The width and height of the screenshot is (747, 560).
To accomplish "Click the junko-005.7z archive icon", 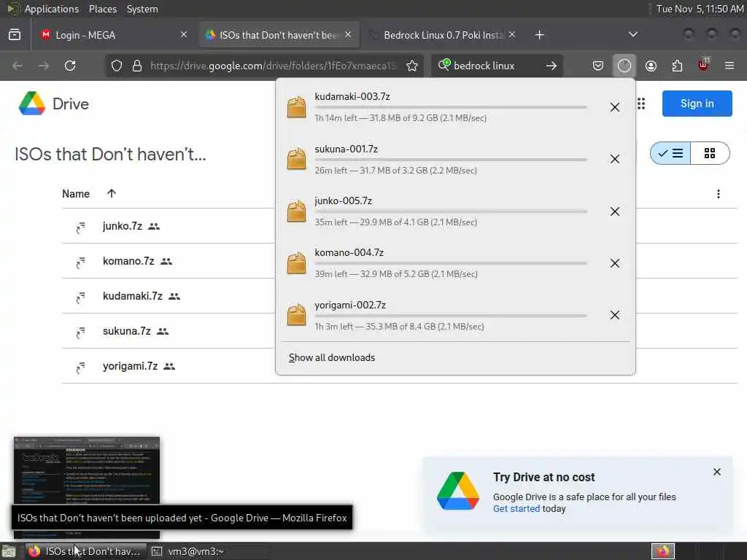I will click(296, 211).
